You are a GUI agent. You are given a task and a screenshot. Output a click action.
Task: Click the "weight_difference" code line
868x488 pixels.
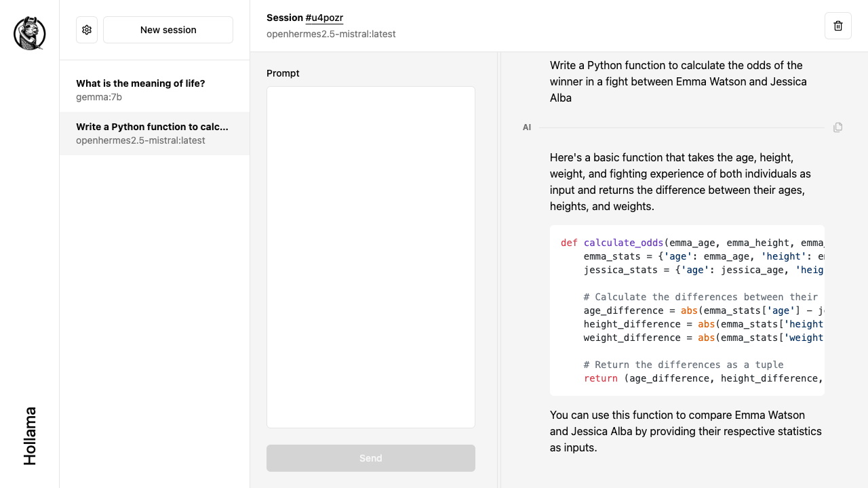[x=703, y=338]
